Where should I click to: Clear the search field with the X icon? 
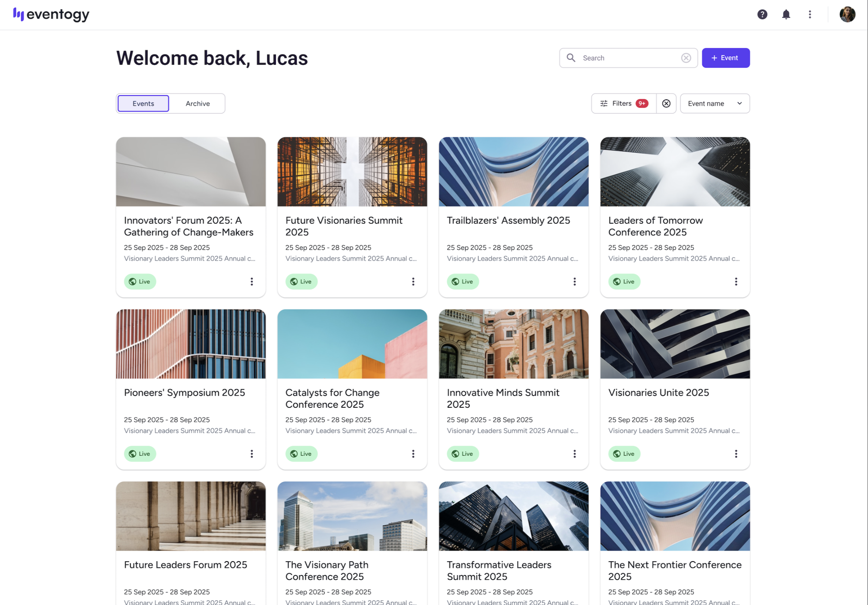pyautogui.click(x=686, y=58)
